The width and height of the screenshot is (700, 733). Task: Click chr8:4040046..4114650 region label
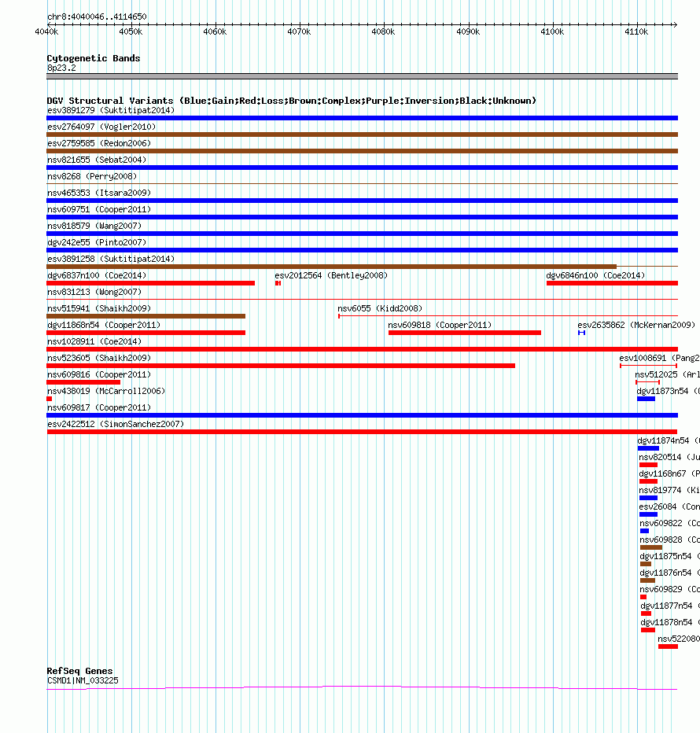[97, 17]
